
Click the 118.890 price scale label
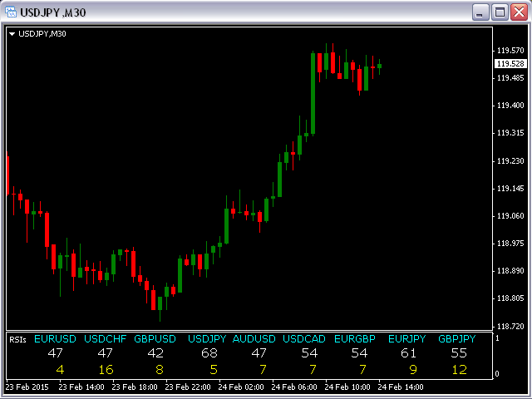510,271
